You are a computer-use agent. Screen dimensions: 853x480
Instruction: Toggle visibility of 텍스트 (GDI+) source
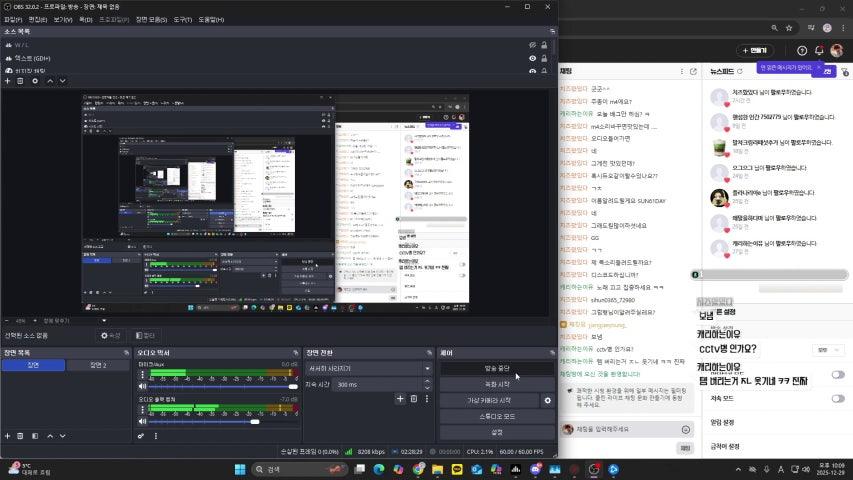pos(532,59)
